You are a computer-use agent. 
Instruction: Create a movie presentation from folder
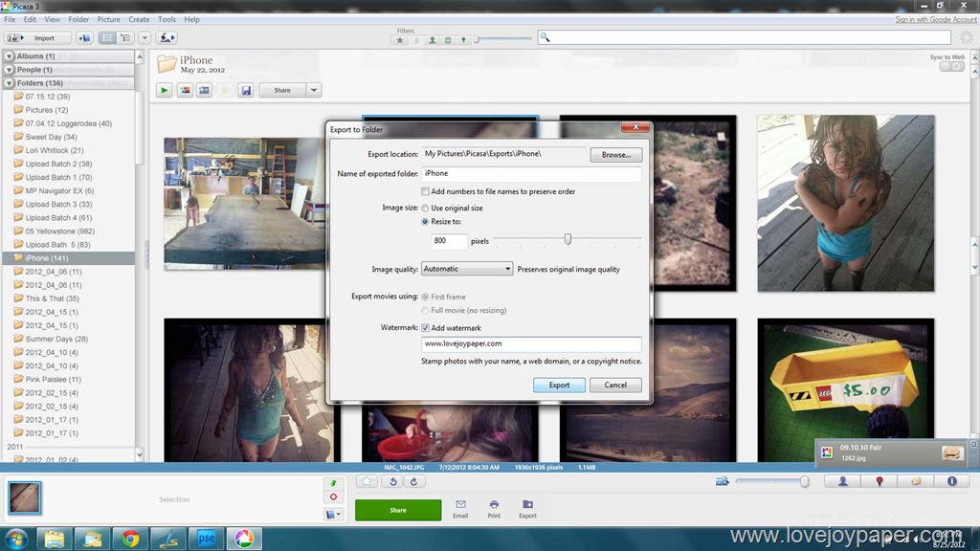click(x=205, y=90)
